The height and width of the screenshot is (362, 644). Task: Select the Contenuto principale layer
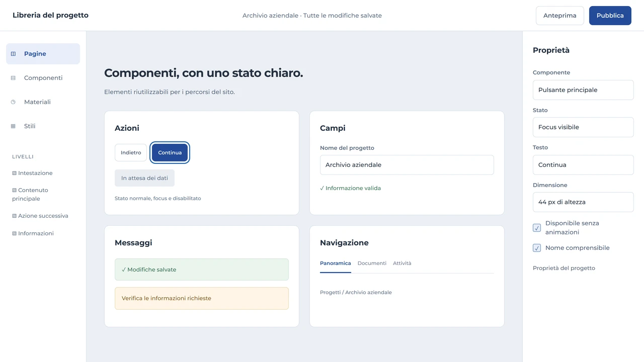click(x=30, y=195)
